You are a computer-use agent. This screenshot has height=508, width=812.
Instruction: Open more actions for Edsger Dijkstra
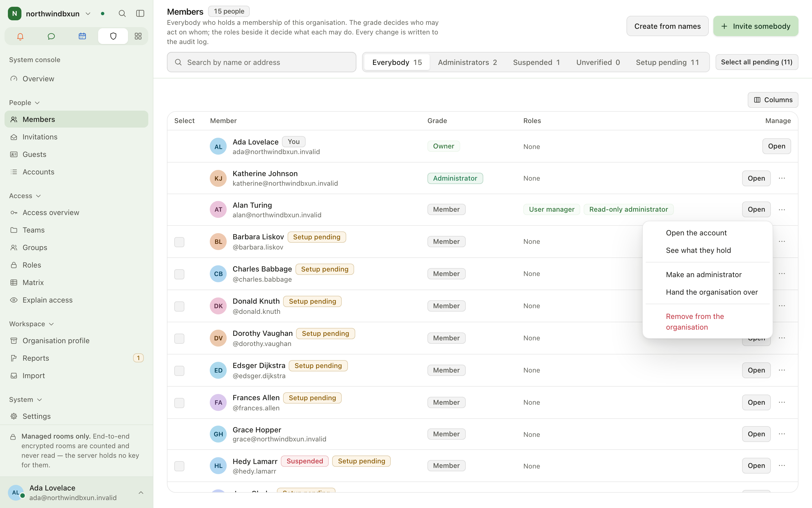(x=782, y=370)
